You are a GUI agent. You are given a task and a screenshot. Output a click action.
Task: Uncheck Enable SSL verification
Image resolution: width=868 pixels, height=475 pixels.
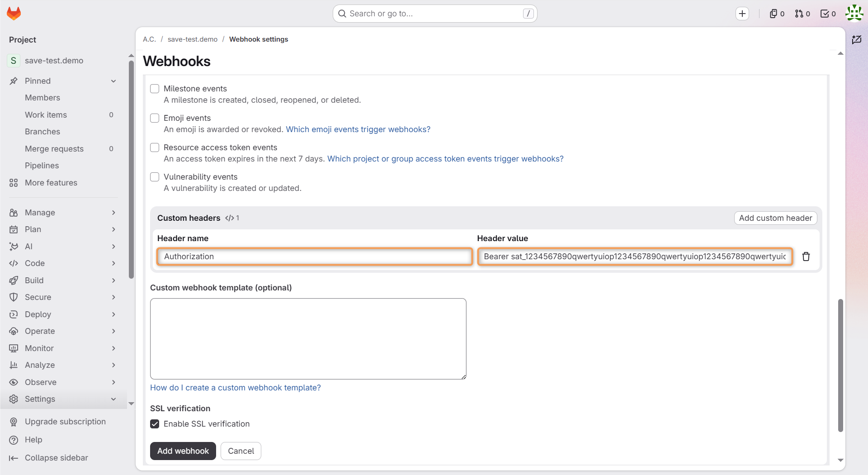coord(155,424)
